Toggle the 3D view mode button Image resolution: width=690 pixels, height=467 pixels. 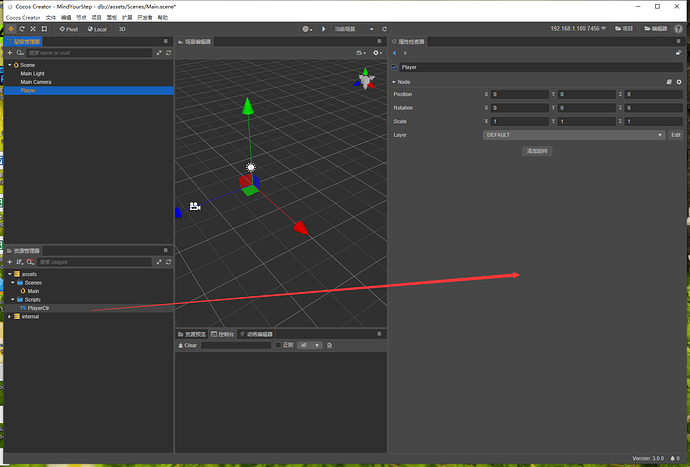(x=122, y=29)
